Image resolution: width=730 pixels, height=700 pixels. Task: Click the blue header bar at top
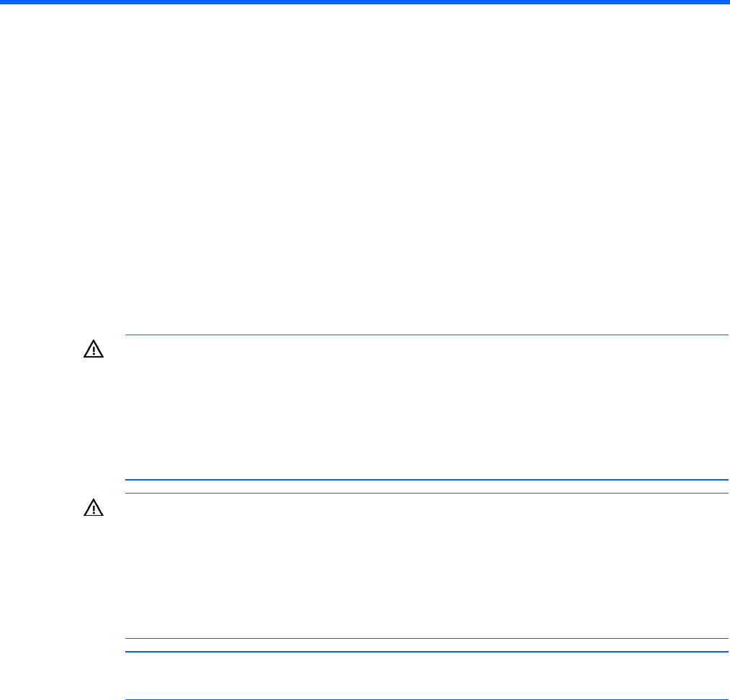point(365,2)
